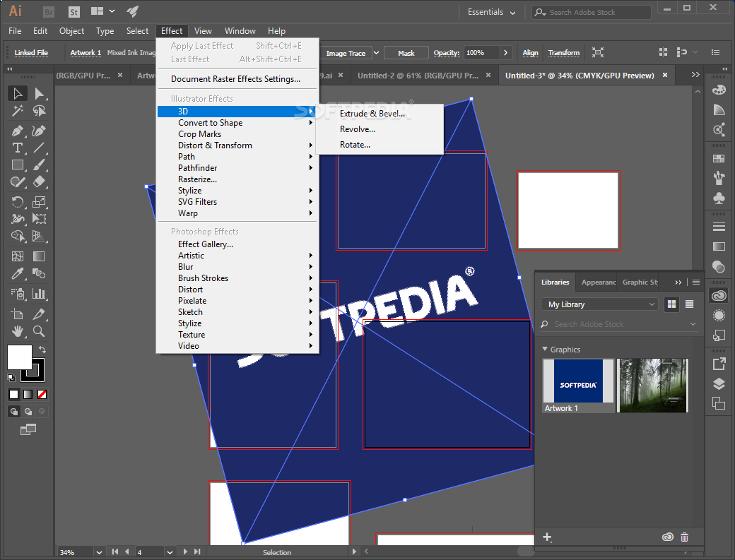Go to the next artboard
Screen dimensions: 735x560
click(x=185, y=552)
